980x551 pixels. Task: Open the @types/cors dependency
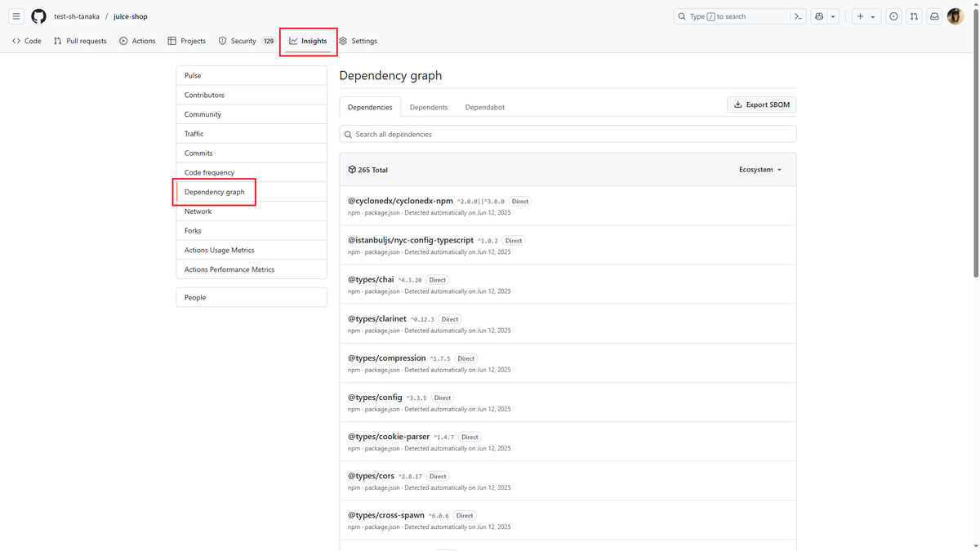371,475
